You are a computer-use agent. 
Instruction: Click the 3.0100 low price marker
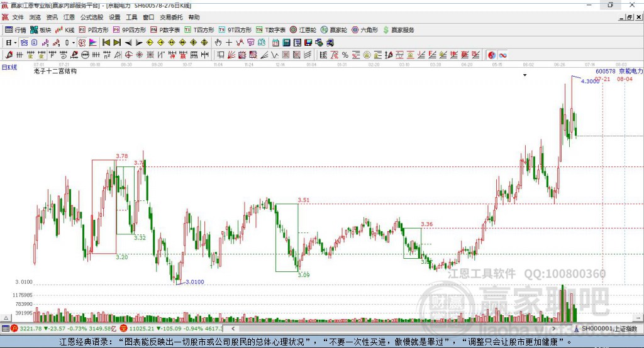[195, 282]
